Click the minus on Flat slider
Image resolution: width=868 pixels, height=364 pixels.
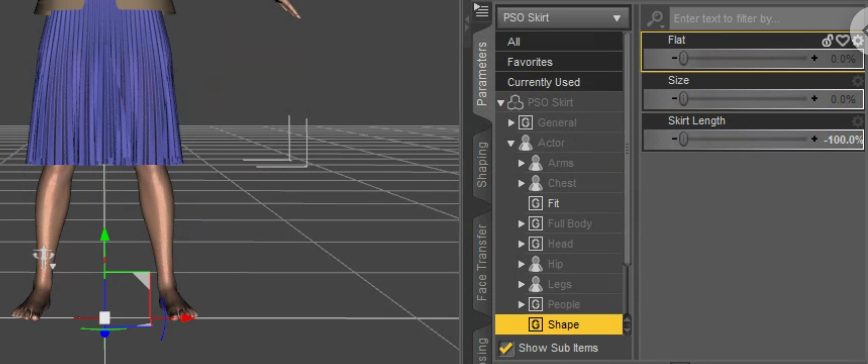coord(674,58)
